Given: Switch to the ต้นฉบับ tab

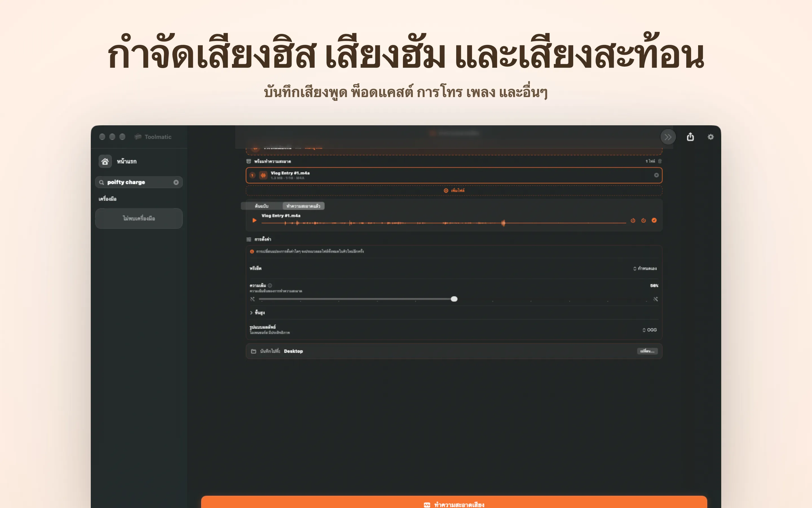Looking at the screenshot, I should point(262,206).
